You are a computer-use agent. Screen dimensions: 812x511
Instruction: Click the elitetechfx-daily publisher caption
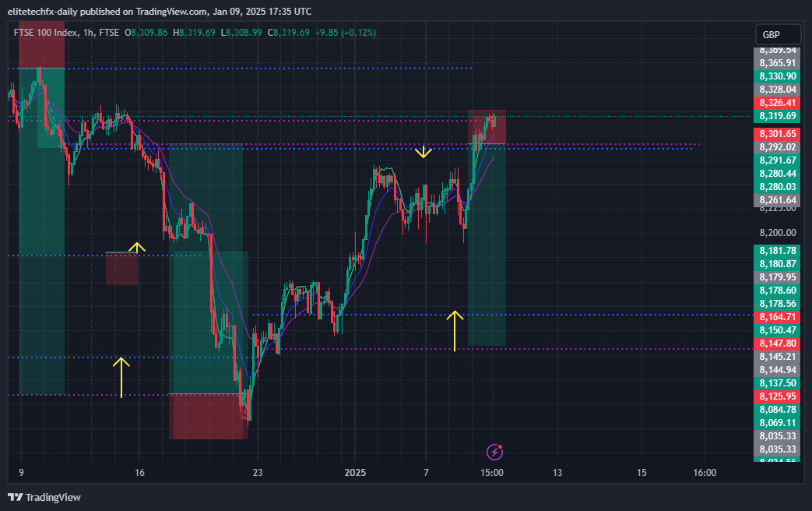[160, 12]
